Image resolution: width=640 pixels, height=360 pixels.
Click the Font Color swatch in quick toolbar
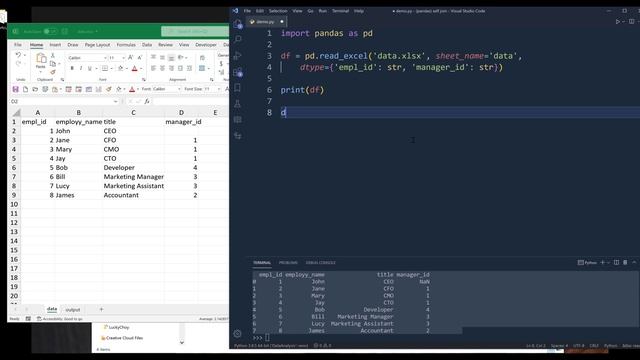coord(132,89)
